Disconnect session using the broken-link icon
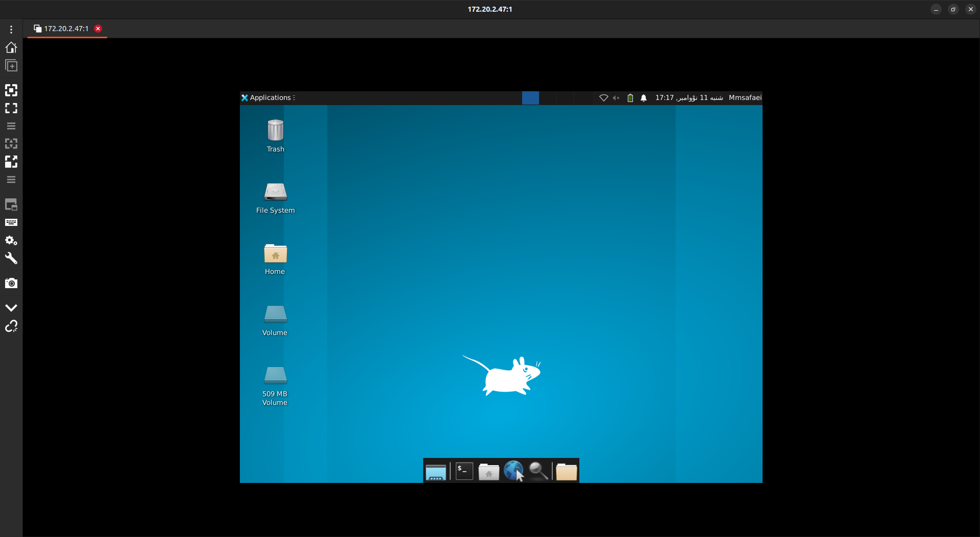Image resolution: width=980 pixels, height=537 pixels. coord(11,326)
